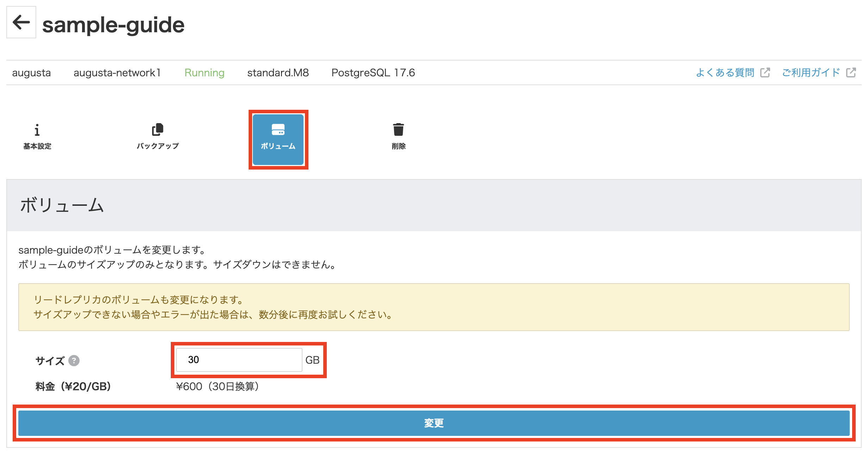The image size is (868, 451).
Task: Open the 削除 trash icon tab
Action: [x=398, y=129]
